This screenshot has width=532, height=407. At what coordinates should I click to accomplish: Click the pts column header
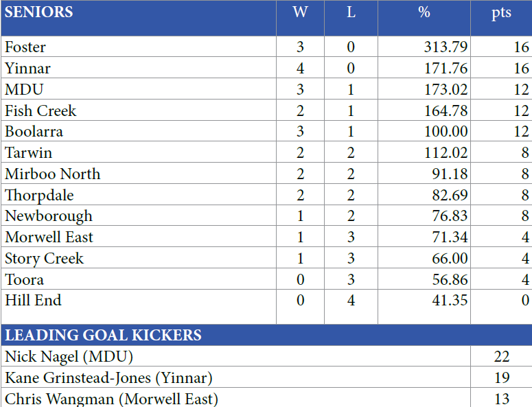coord(501,13)
